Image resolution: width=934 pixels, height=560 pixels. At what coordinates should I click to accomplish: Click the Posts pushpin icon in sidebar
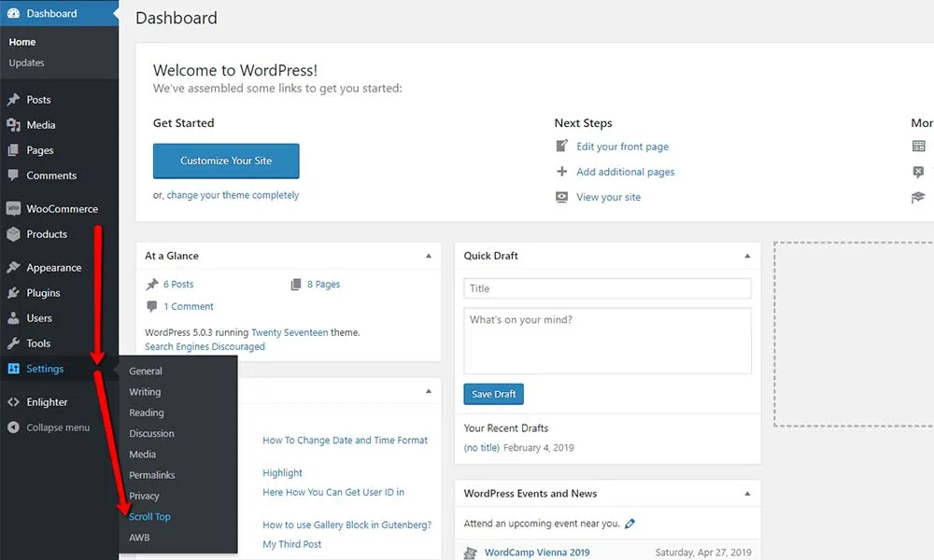point(13,99)
